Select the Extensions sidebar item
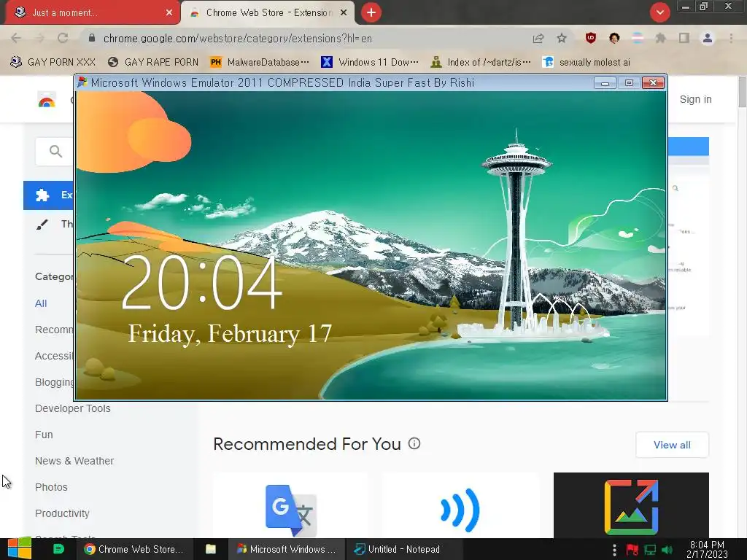The width and height of the screenshot is (747, 560). tap(49, 195)
